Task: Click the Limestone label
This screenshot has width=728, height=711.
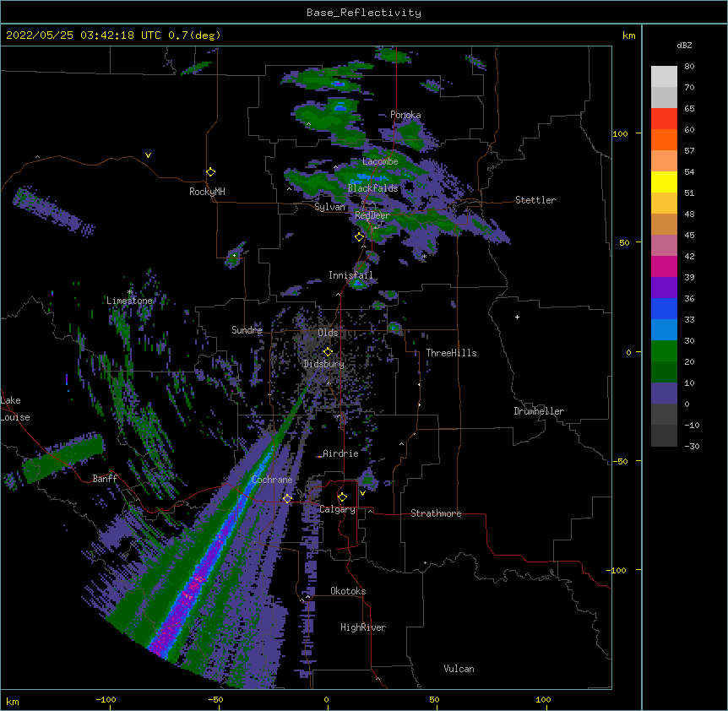Action: (x=129, y=301)
